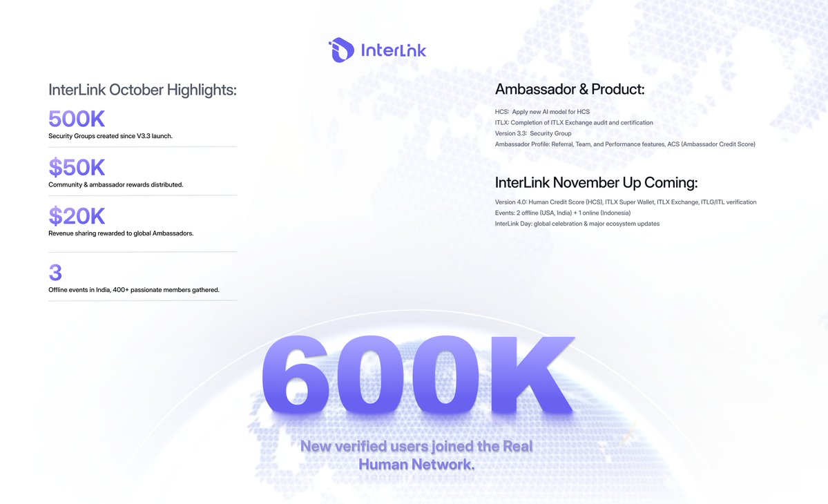Click the purple '$50K' figure
828x504 pixels.
point(77,167)
